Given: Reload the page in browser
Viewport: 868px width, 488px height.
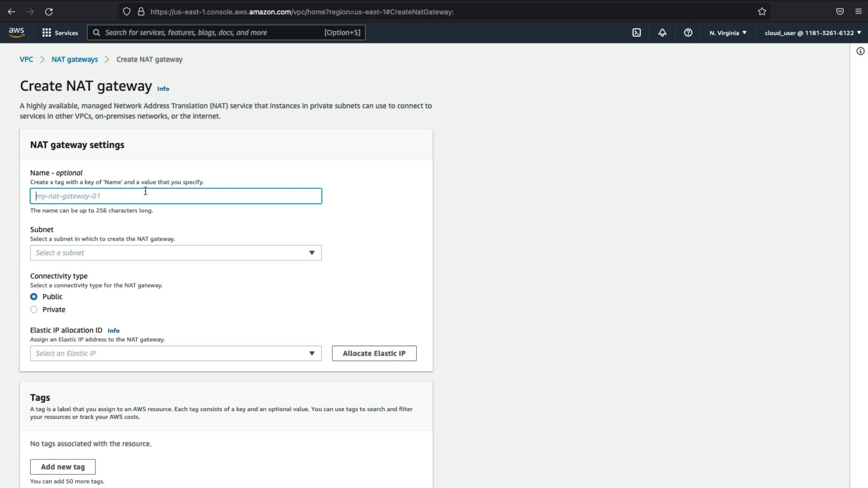Looking at the screenshot, I should coord(49,12).
